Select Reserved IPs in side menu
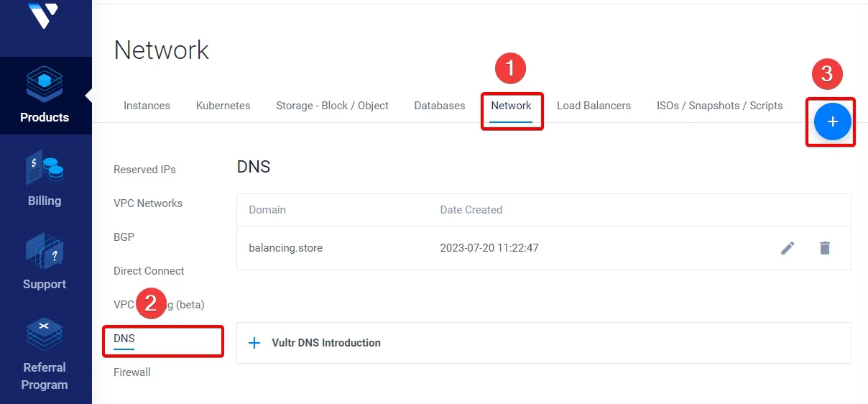The width and height of the screenshot is (868, 404). pos(144,170)
